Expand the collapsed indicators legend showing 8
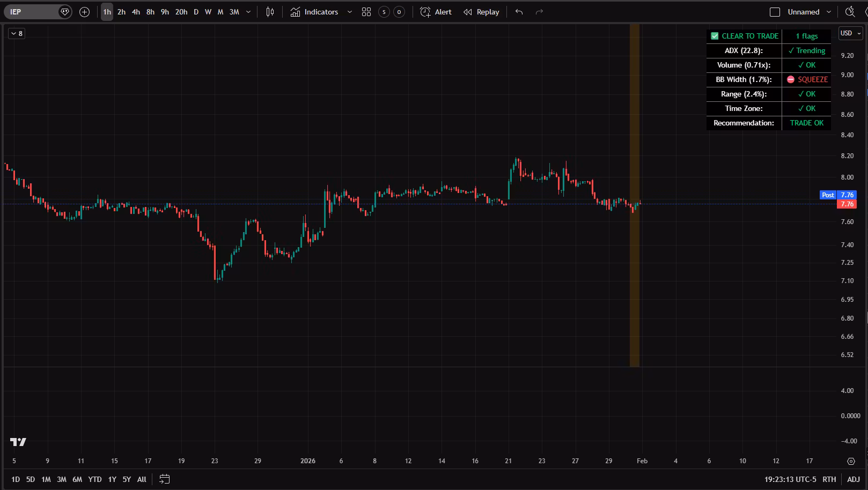 tap(17, 33)
